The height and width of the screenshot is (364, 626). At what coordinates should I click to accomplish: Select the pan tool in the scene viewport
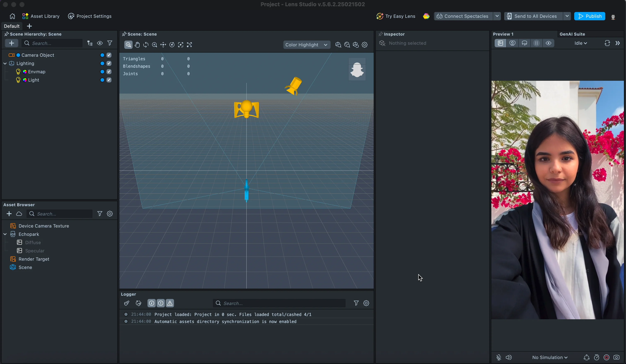[137, 45]
